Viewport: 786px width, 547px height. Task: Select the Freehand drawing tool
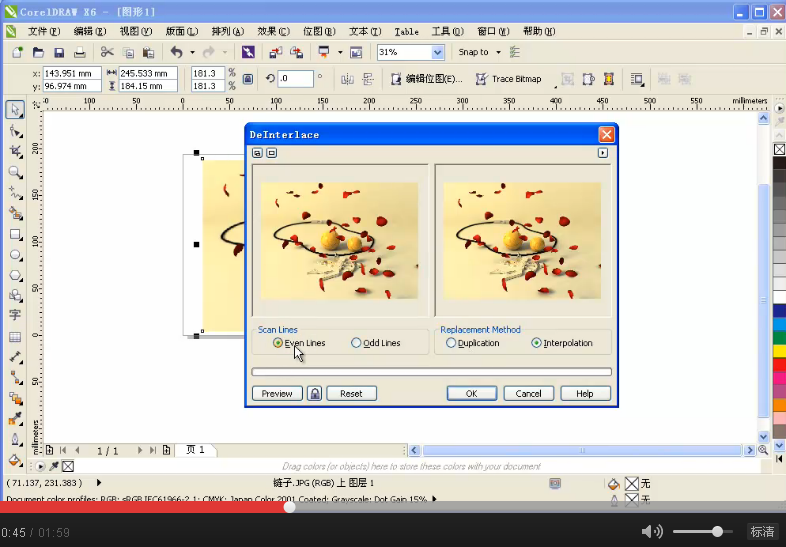point(15,193)
